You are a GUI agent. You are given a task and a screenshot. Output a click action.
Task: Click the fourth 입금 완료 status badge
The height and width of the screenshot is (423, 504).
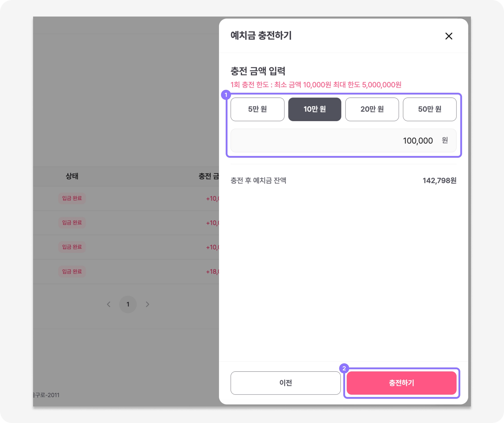pos(72,271)
